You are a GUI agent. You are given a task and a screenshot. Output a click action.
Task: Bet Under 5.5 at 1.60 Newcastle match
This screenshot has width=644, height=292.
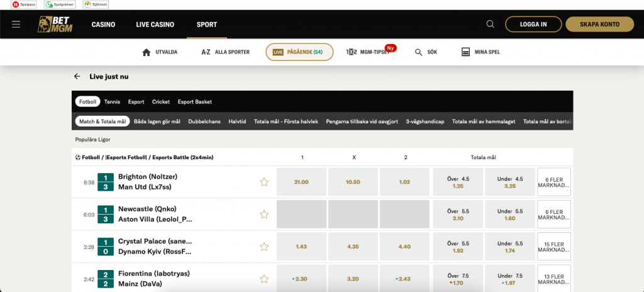510,214
